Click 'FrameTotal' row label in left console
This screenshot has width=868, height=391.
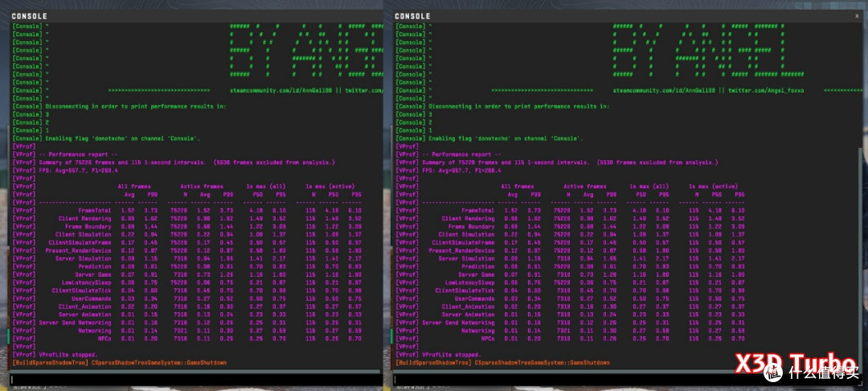(x=95, y=211)
